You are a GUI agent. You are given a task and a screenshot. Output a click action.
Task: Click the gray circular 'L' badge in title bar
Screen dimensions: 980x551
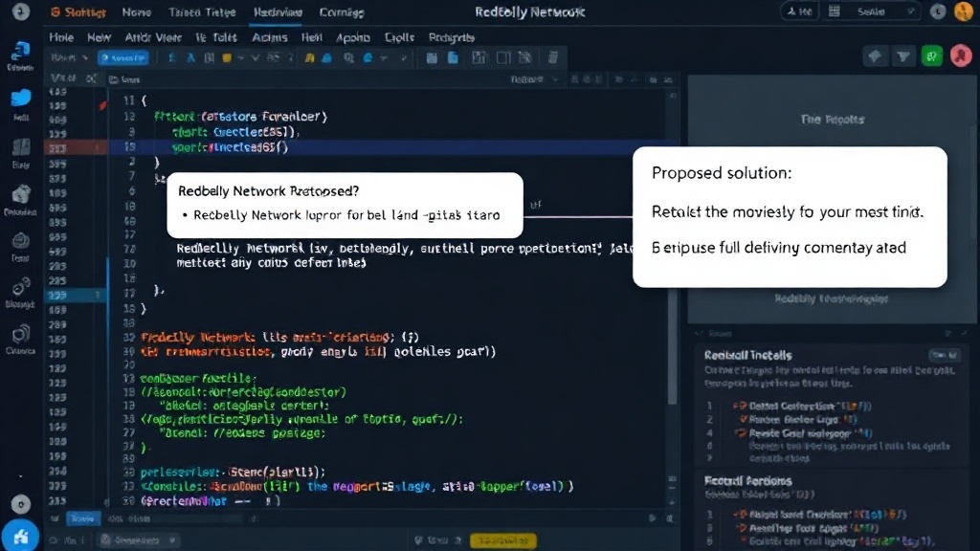[938, 11]
